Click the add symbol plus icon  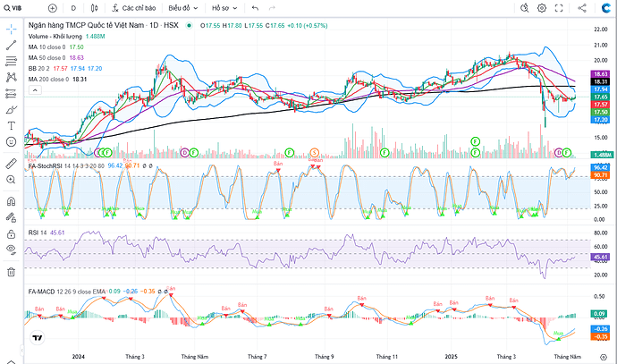[x=52, y=7]
